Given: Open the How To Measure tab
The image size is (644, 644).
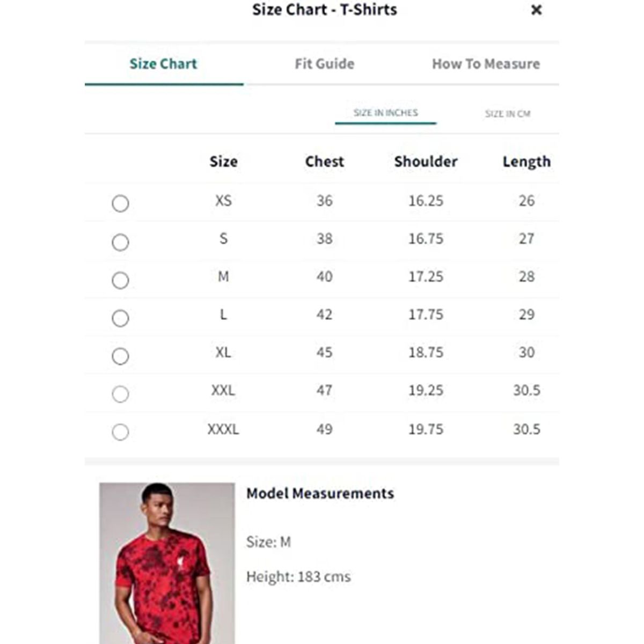Looking at the screenshot, I should (x=486, y=64).
